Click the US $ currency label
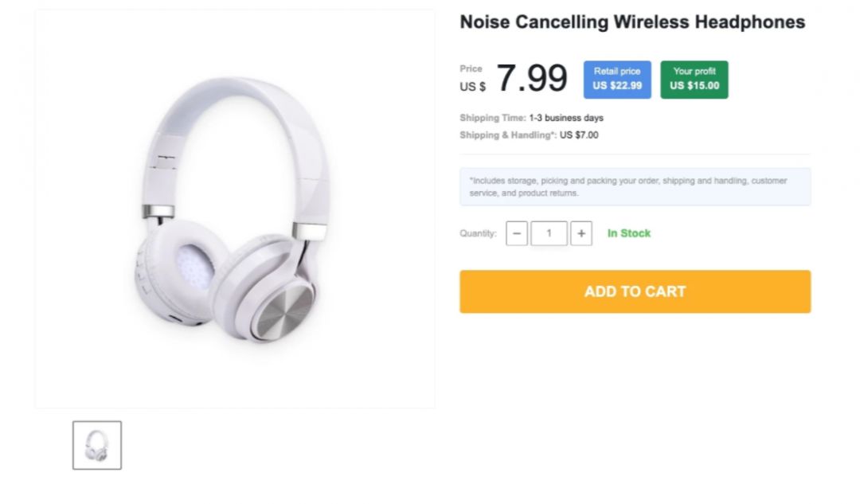This screenshot has width=860, height=504. tap(472, 87)
